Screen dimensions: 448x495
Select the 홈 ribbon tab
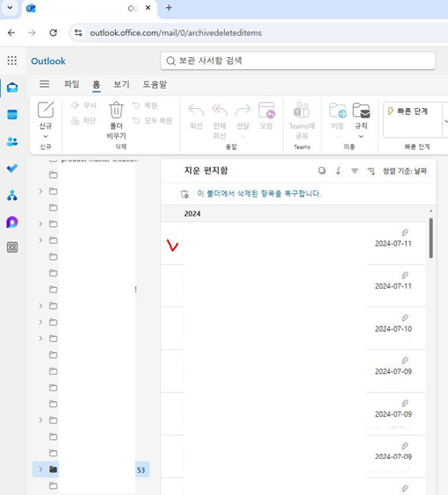click(x=97, y=84)
